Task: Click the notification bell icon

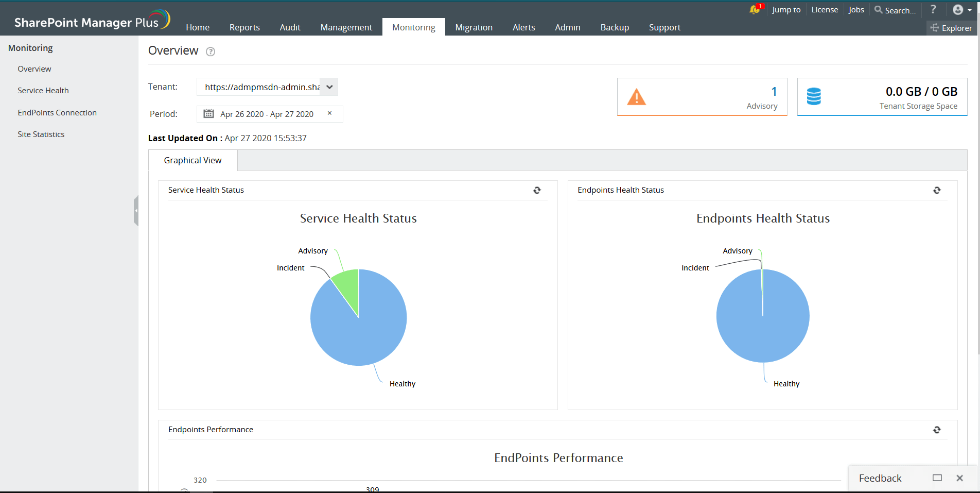Action: point(754,9)
